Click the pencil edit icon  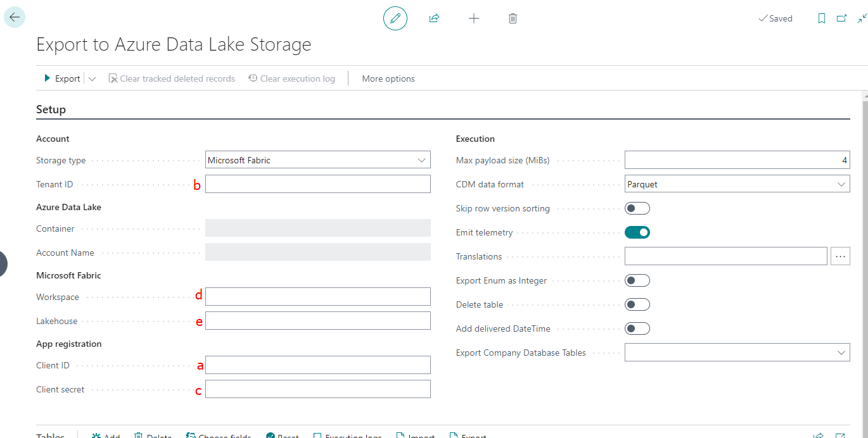(x=395, y=18)
